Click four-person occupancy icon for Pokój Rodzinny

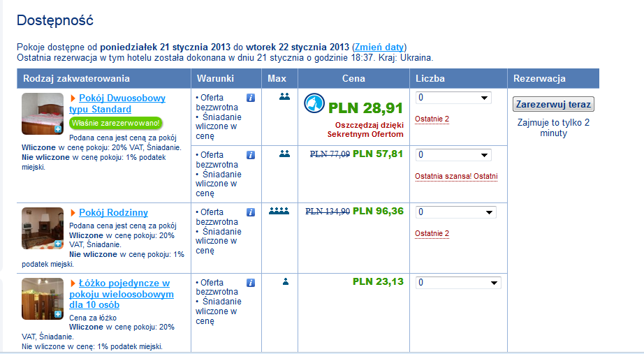click(279, 211)
